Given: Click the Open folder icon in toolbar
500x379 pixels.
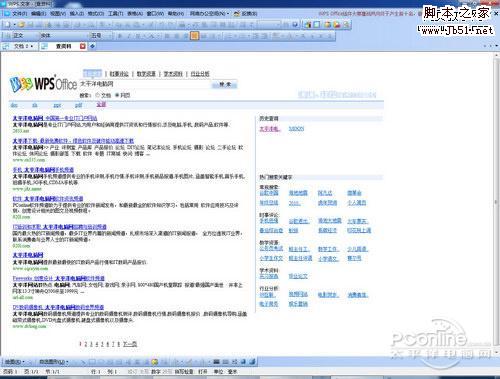Looking at the screenshot, I should [x=22, y=24].
